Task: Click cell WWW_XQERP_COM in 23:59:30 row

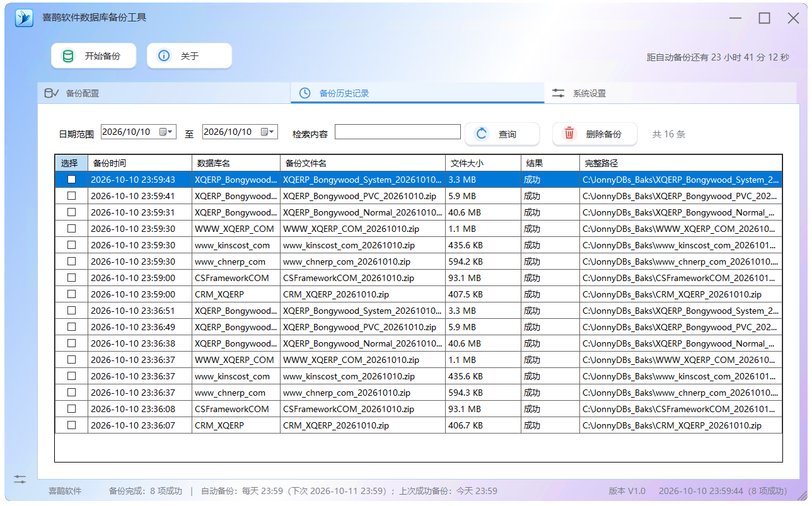Action: 235,229
